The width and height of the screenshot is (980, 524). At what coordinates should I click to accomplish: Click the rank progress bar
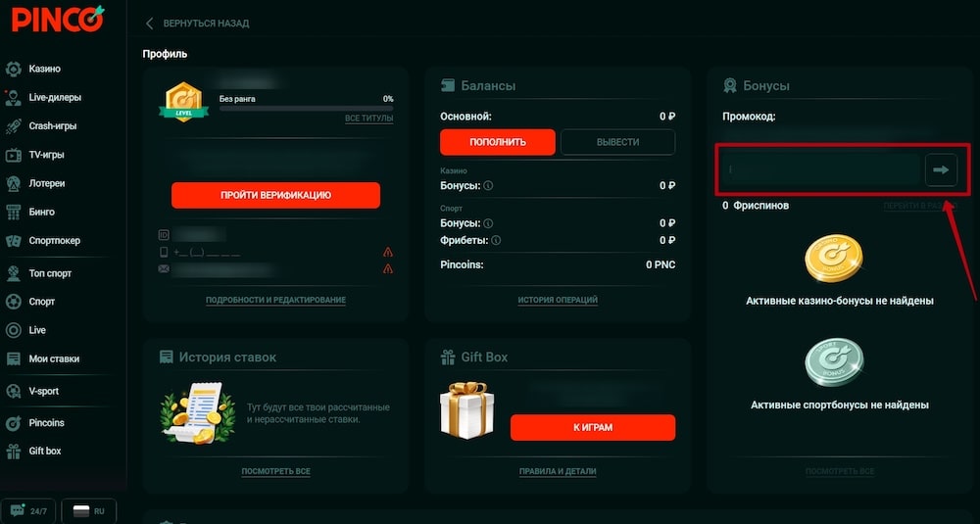[306, 109]
